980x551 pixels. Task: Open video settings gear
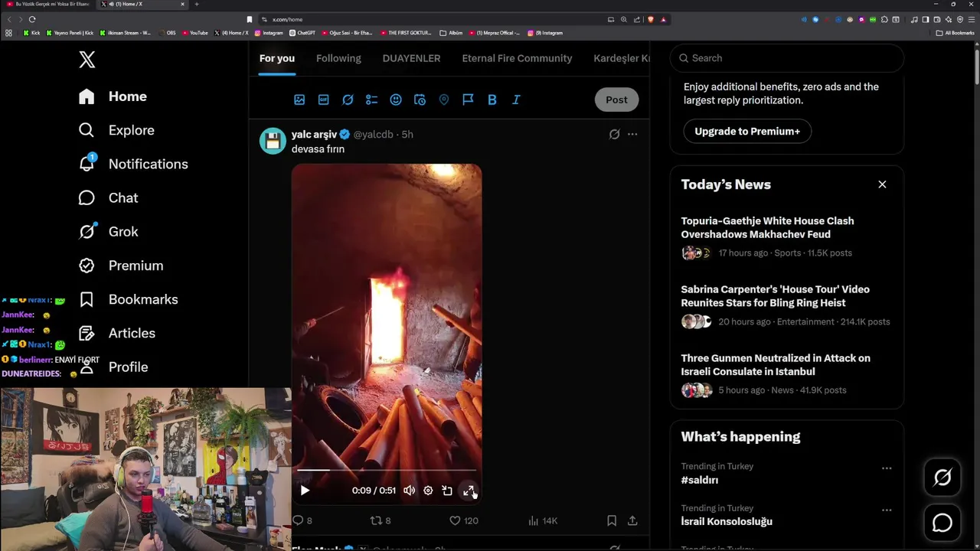coord(428,491)
